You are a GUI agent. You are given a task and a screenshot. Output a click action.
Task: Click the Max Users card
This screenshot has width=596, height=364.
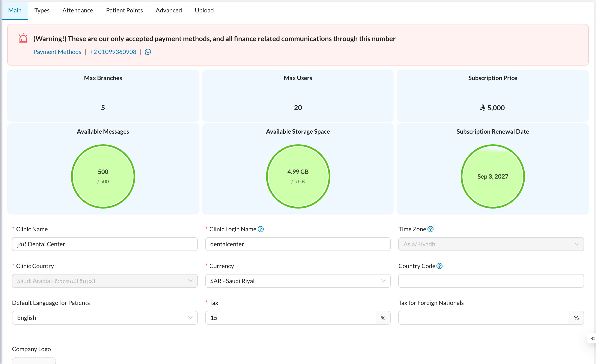(298, 96)
